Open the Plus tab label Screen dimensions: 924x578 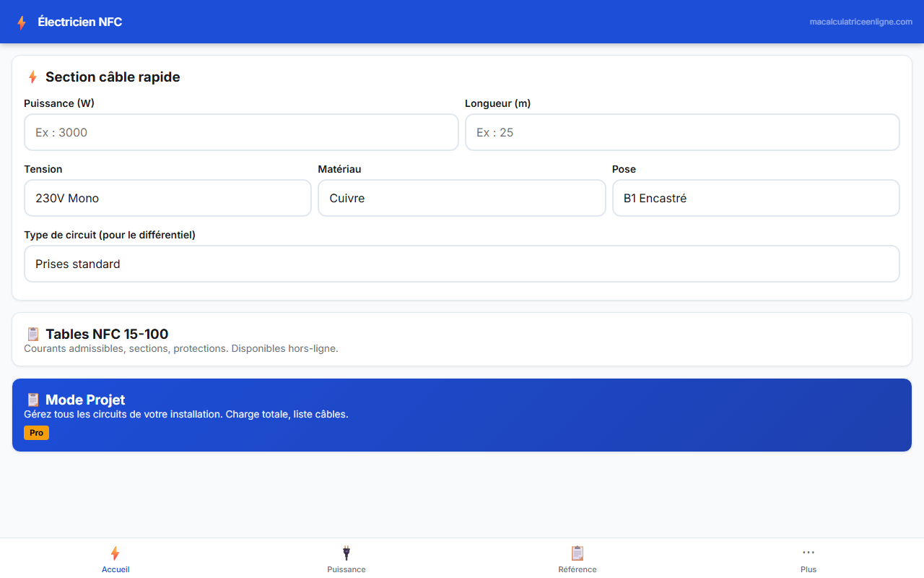[x=808, y=569]
